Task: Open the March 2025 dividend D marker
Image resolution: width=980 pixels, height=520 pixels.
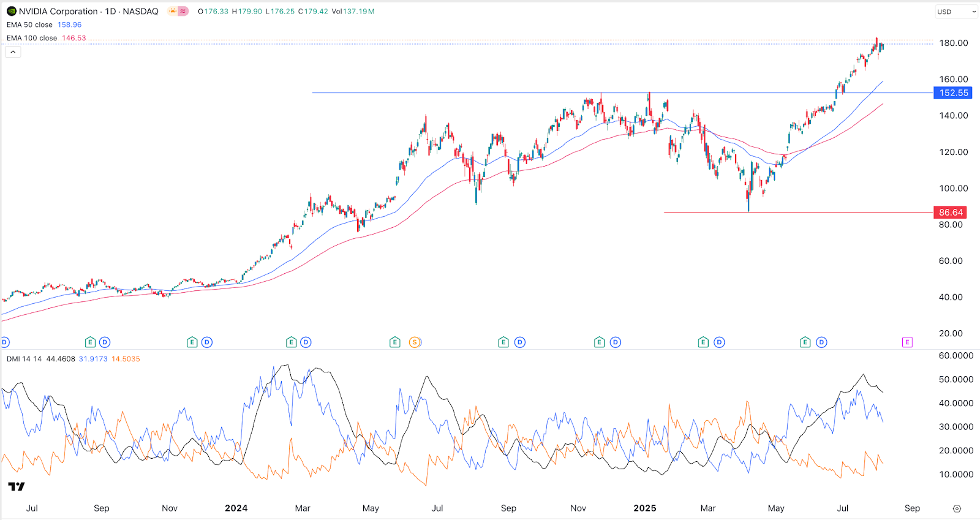Action: 720,342
